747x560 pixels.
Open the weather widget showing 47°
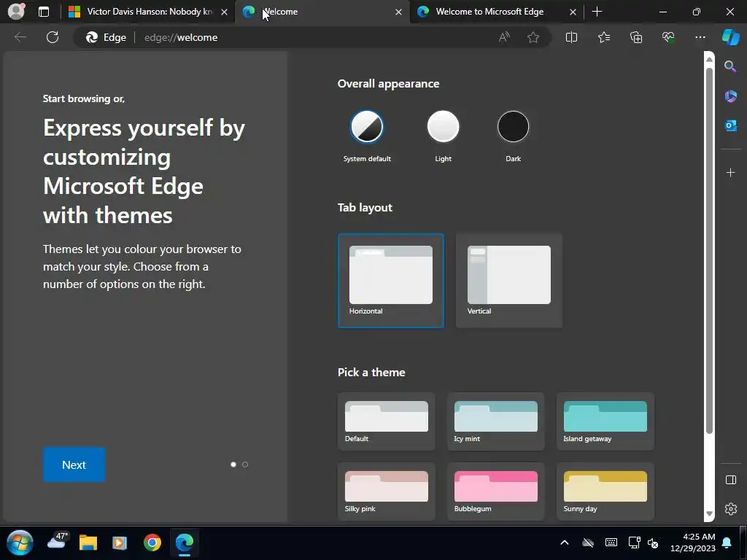point(58,542)
